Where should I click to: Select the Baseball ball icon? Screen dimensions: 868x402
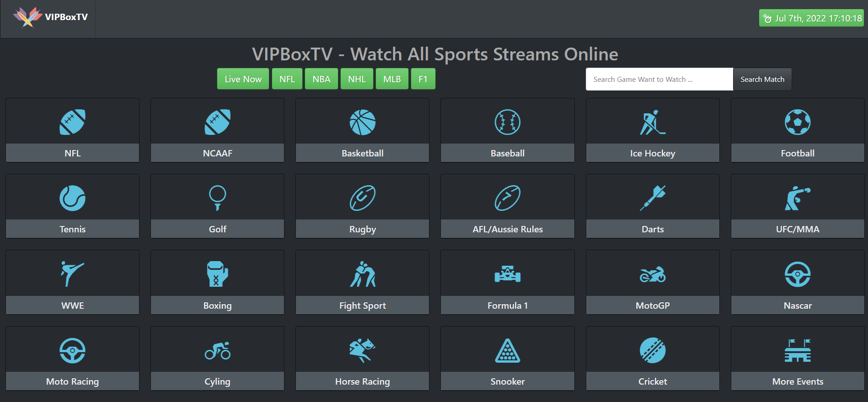tap(507, 122)
